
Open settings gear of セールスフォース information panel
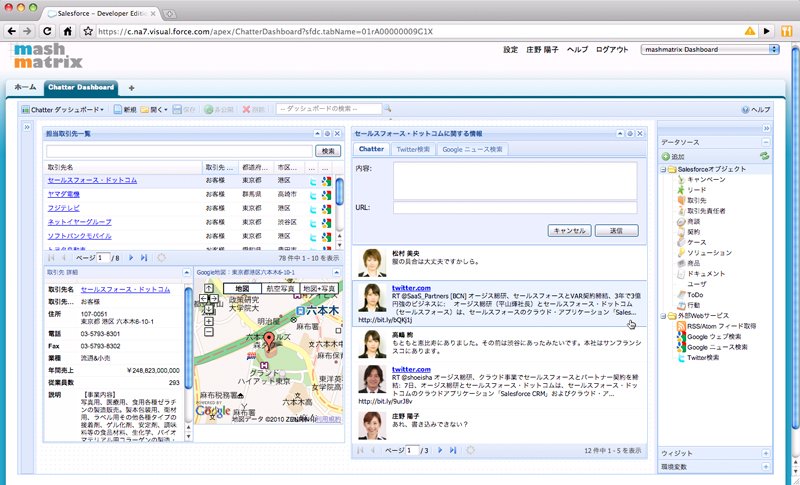tap(630, 134)
